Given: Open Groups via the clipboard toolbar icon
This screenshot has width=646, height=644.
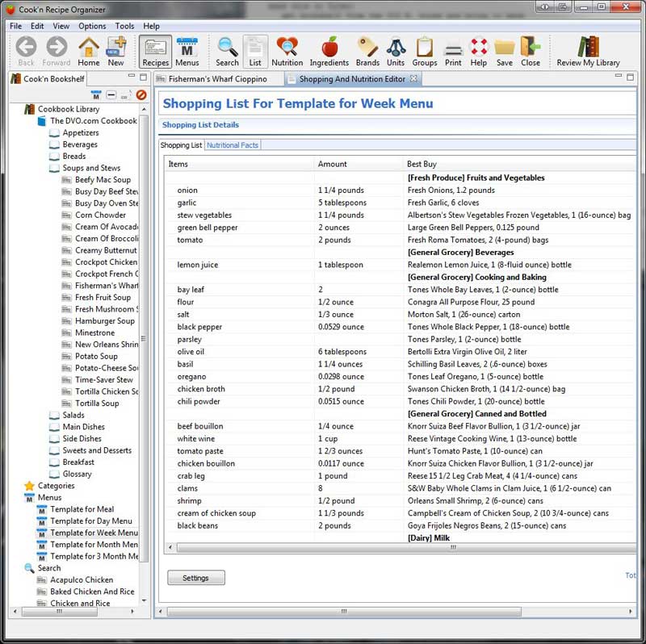Looking at the screenshot, I should pos(425,51).
